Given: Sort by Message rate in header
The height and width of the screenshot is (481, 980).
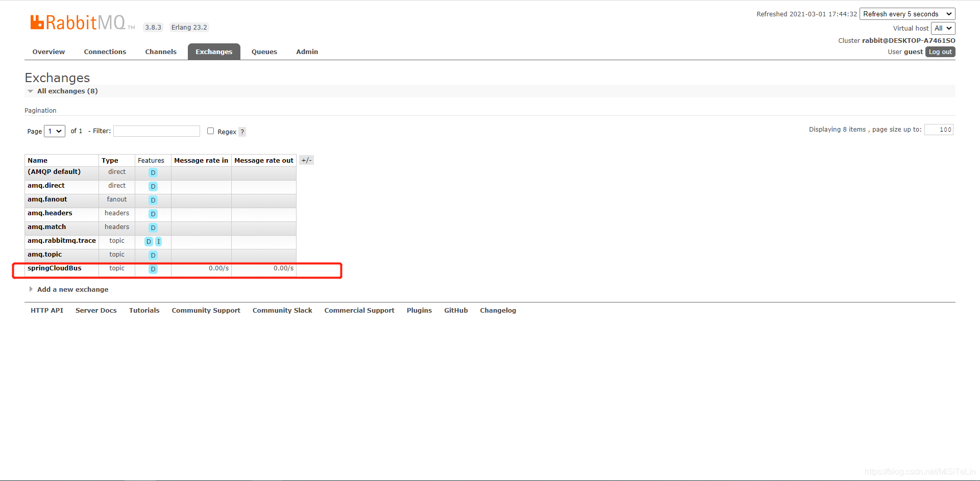Looking at the screenshot, I should [201, 160].
